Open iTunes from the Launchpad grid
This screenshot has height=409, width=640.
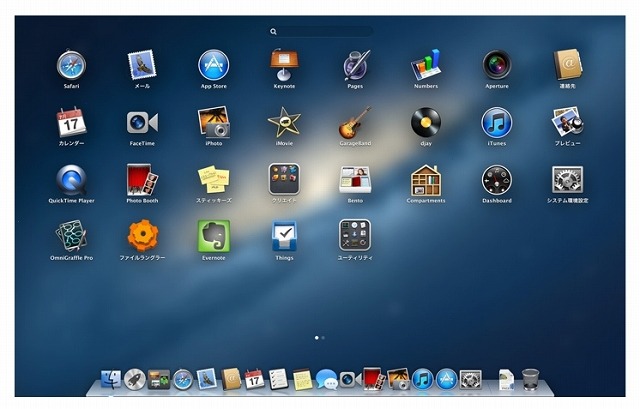click(497, 122)
